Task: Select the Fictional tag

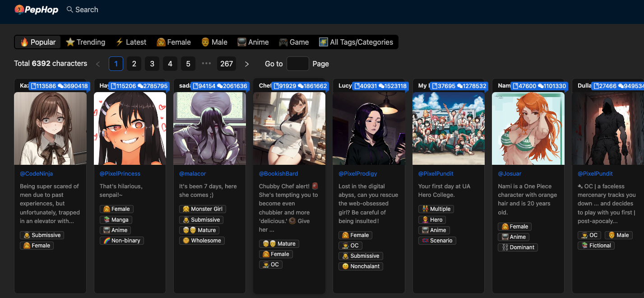Action: [596, 246]
